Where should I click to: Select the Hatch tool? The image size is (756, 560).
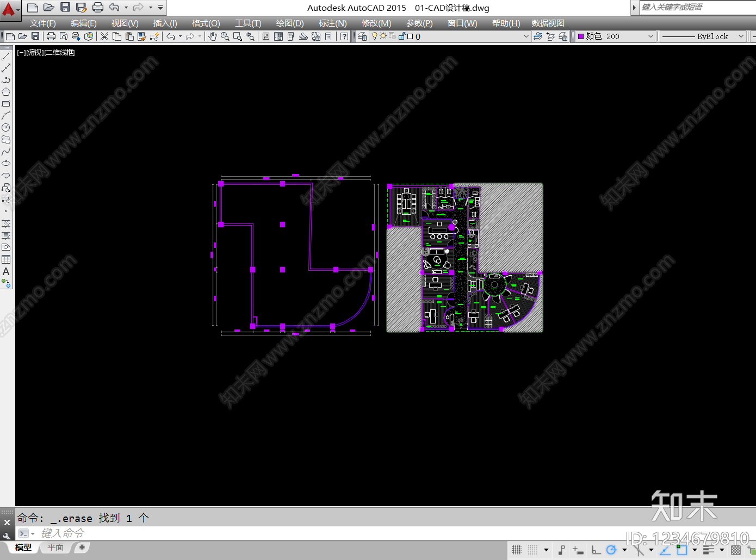click(6, 223)
